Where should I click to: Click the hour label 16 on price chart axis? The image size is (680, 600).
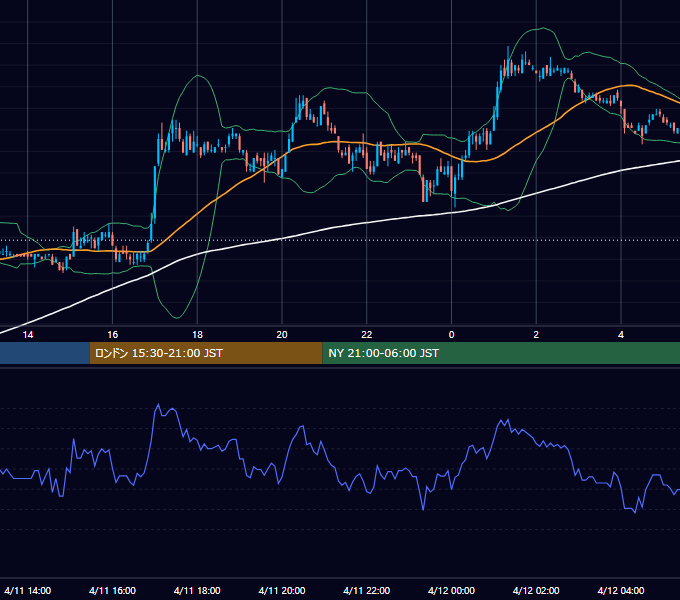click(112, 335)
